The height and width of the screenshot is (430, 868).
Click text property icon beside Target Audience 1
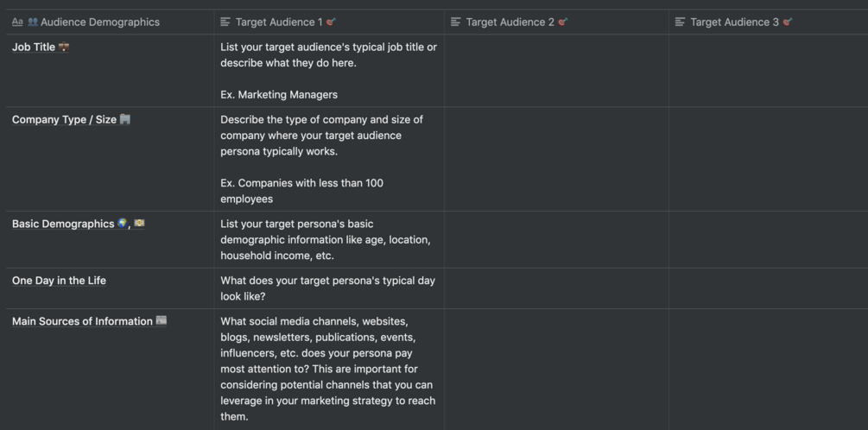point(225,22)
